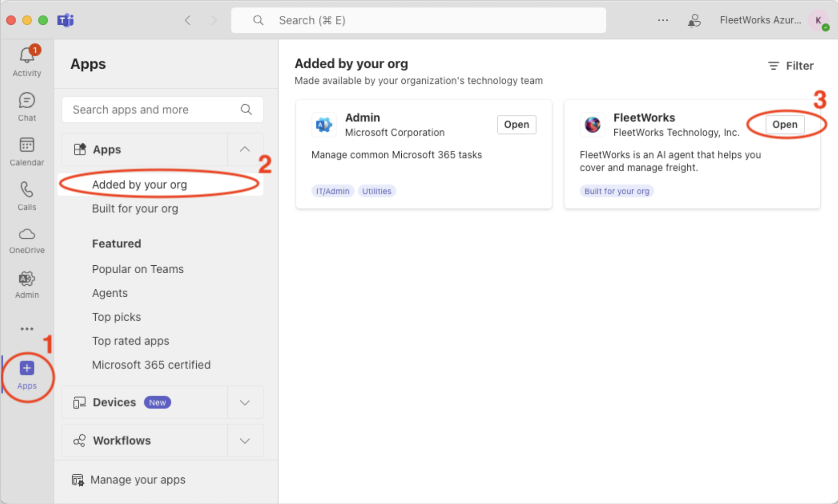Focus the top Search bar field
The width and height of the screenshot is (838, 504).
click(419, 20)
